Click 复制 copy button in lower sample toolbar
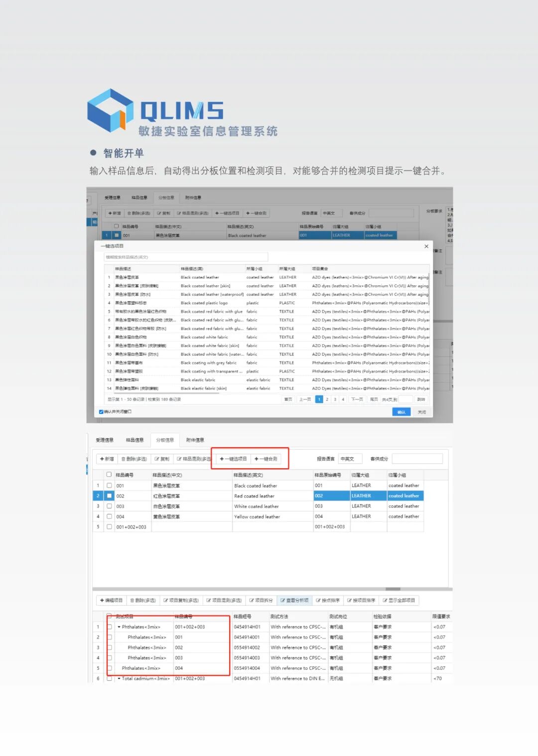Screen dimensions: 538x756 coord(162,459)
